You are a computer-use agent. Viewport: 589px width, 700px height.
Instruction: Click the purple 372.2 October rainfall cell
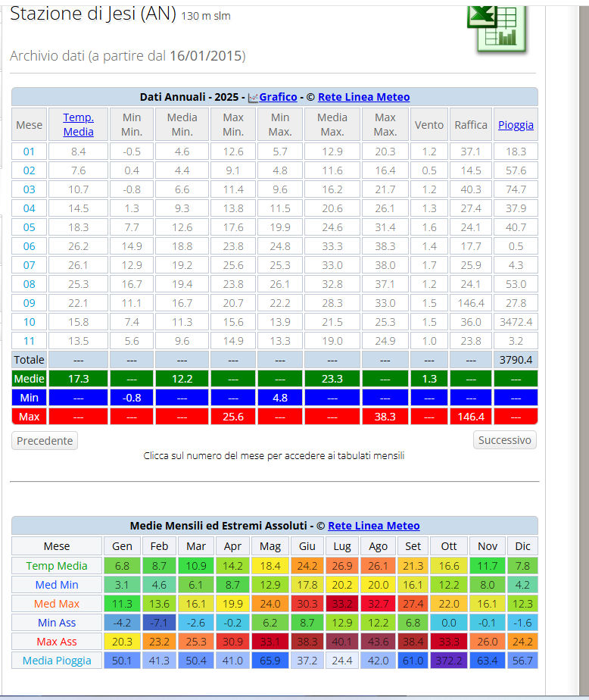pos(449,661)
